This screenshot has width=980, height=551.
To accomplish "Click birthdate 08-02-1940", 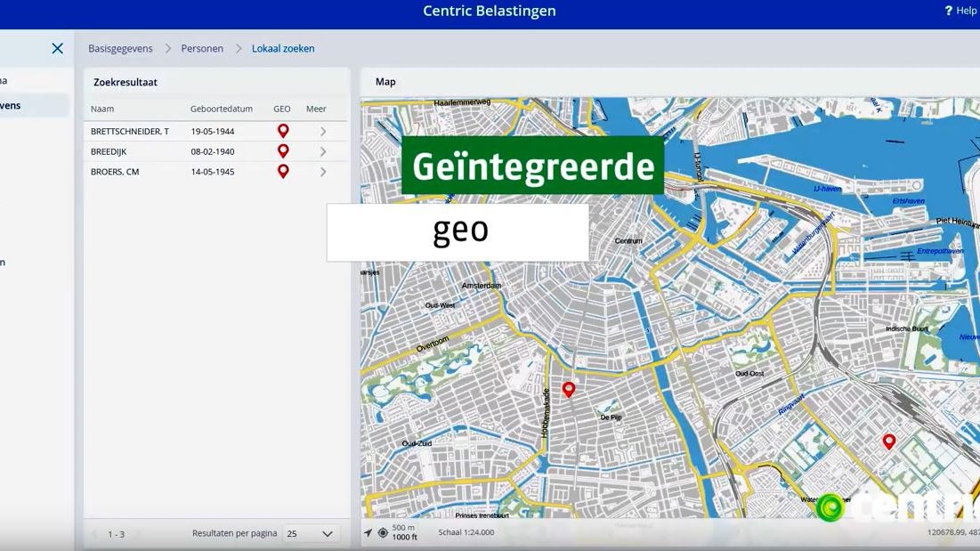I will point(213,151).
